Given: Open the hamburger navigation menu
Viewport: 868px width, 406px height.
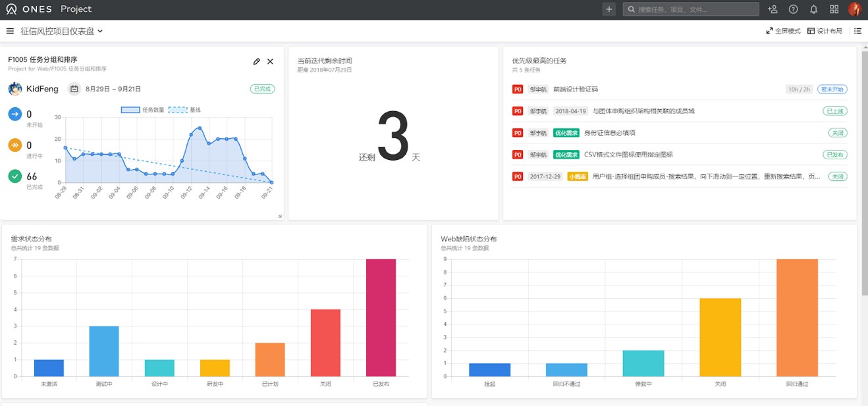Looking at the screenshot, I should tap(10, 31).
